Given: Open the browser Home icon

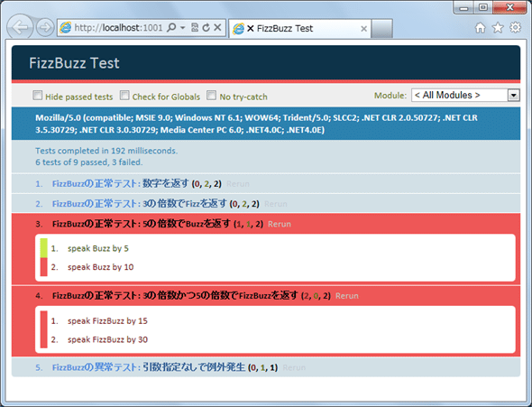Looking at the screenshot, I should coord(480,28).
